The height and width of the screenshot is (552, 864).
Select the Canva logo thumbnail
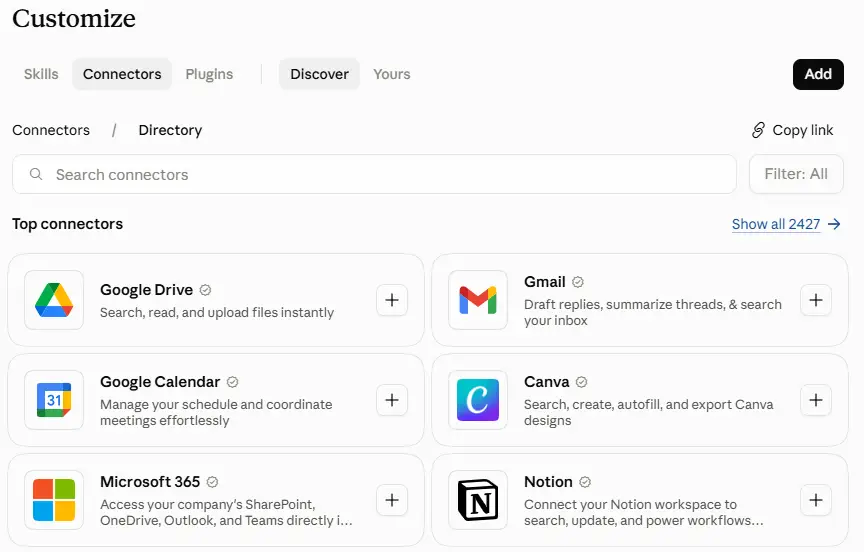click(x=478, y=400)
